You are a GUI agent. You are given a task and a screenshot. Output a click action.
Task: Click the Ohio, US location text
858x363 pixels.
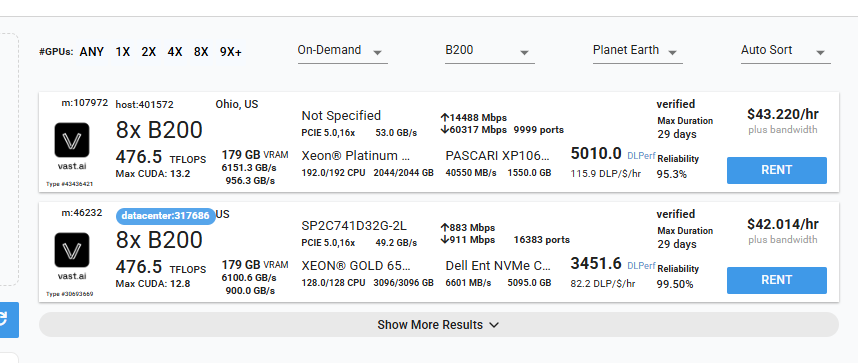point(237,105)
